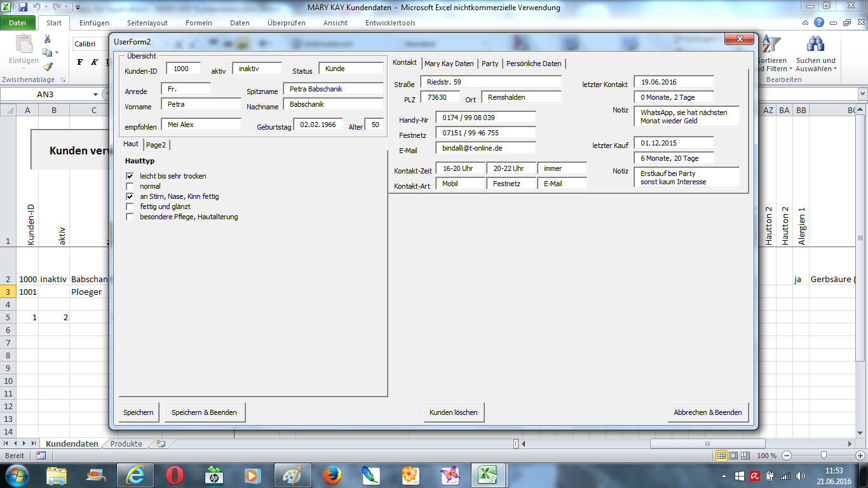Open Customize Quick Access Toolbar dropdown

click(x=78, y=8)
